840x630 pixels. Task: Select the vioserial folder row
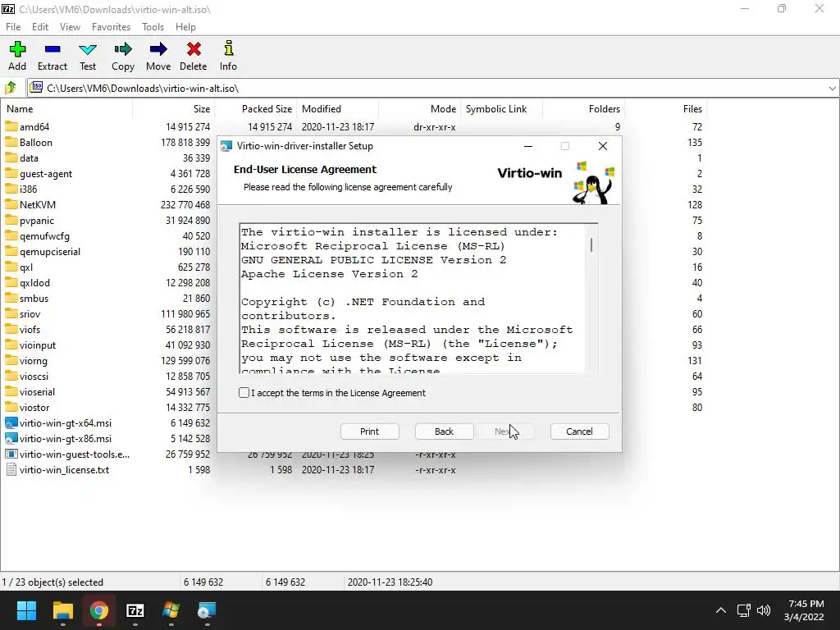click(x=108, y=391)
